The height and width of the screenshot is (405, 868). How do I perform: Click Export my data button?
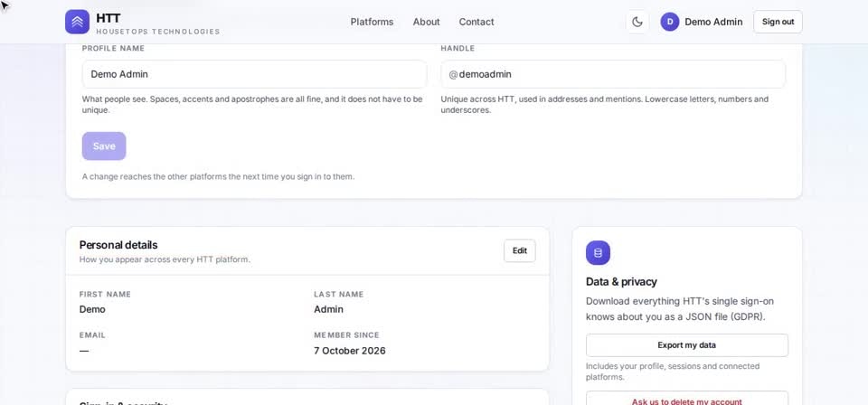pos(687,345)
